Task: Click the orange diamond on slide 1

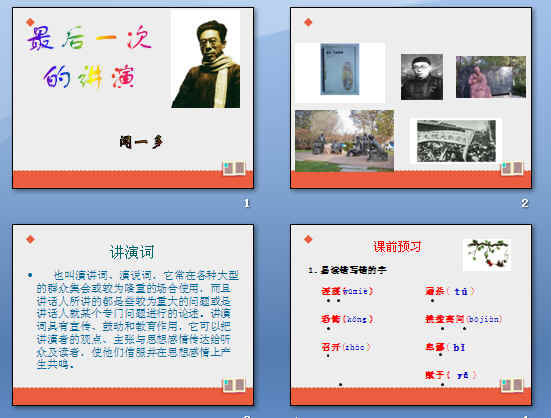Action: pyautogui.click(x=30, y=22)
